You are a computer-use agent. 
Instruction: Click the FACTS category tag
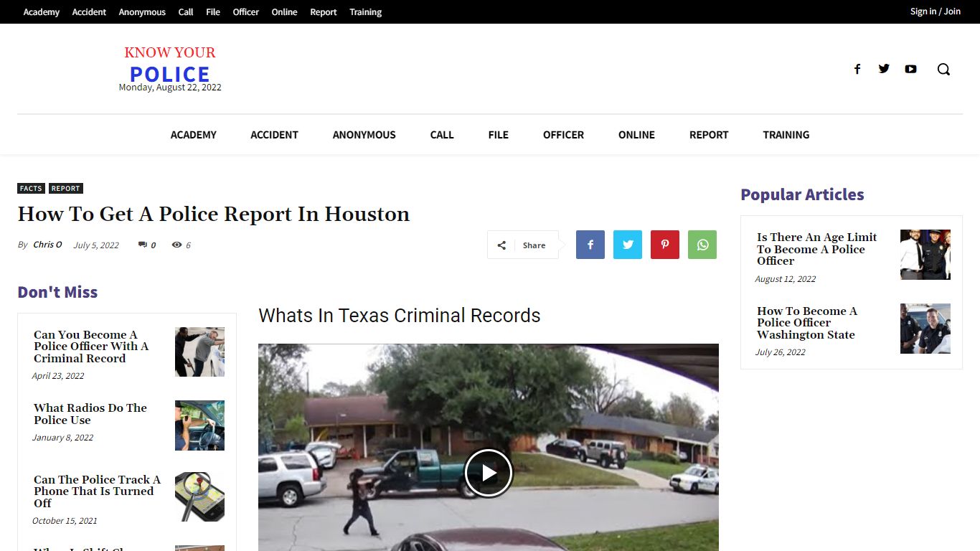31,188
